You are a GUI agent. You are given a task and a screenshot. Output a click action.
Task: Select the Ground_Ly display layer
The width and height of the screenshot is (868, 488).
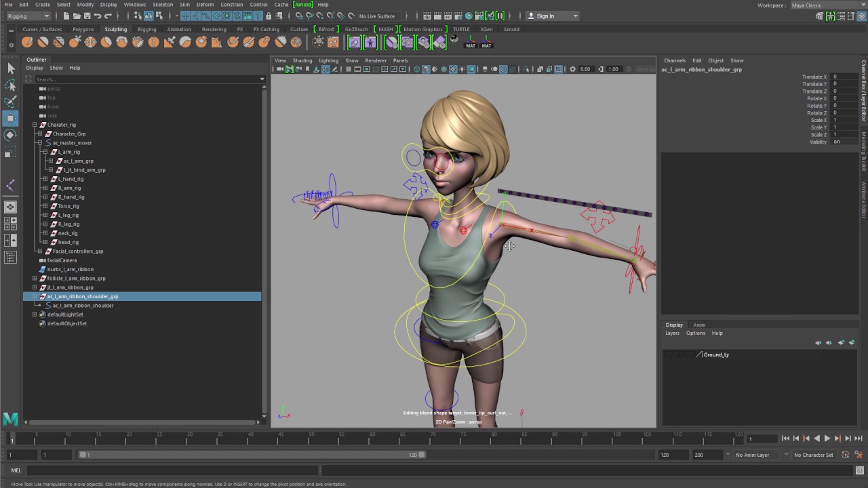(x=716, y=354)
